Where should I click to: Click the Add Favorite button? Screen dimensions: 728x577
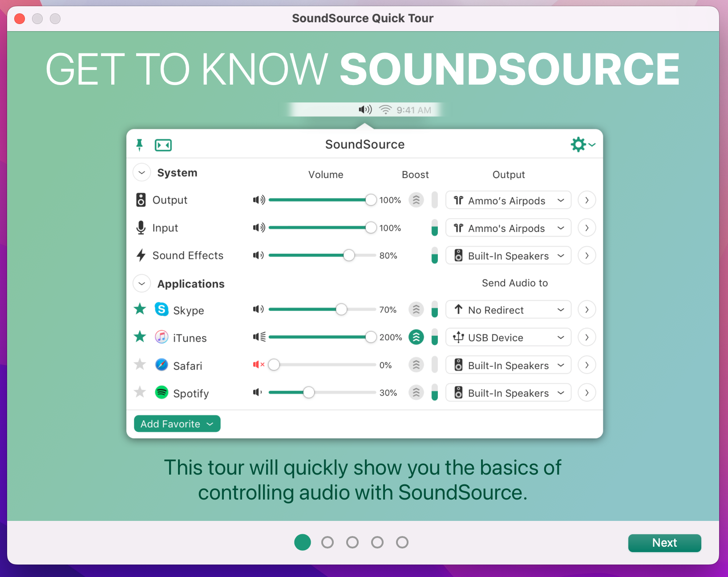(177, 423)
